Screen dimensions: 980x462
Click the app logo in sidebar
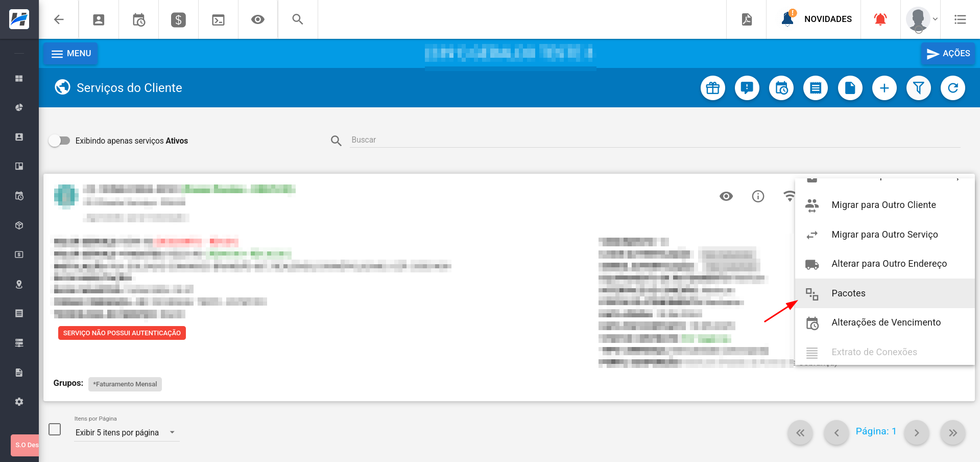[19, 19]
